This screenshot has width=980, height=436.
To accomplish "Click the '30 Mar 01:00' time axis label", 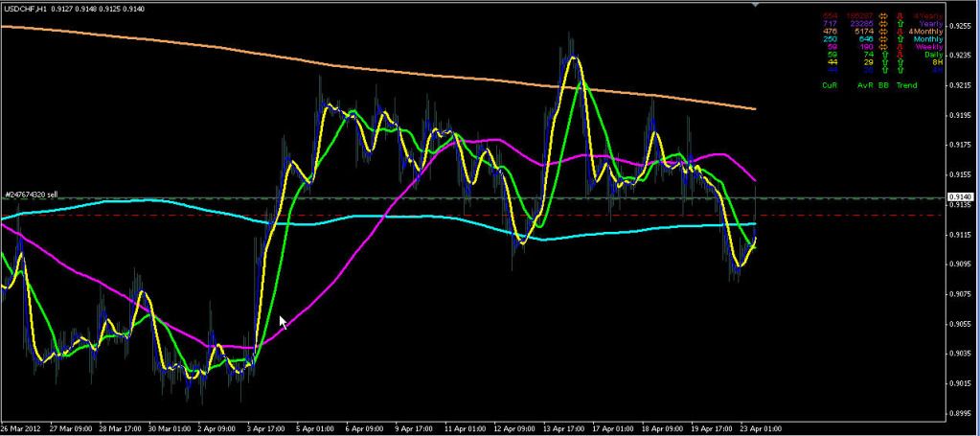I will tap(170, 429).
